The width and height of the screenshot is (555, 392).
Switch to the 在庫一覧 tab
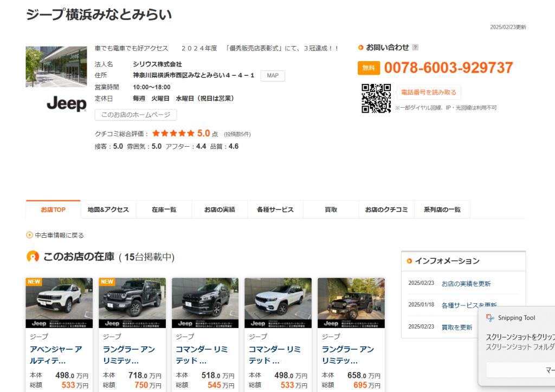[164, 210]
